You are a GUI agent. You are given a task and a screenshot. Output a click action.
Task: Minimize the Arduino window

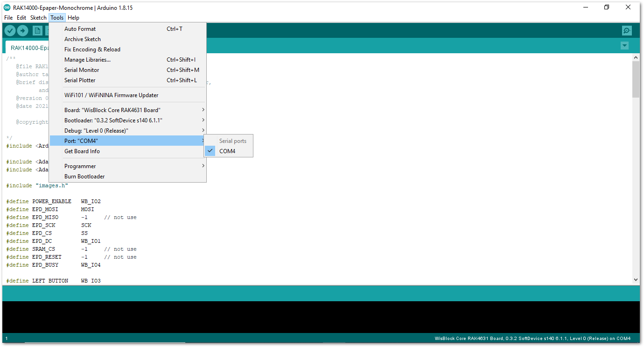[585, 7]
